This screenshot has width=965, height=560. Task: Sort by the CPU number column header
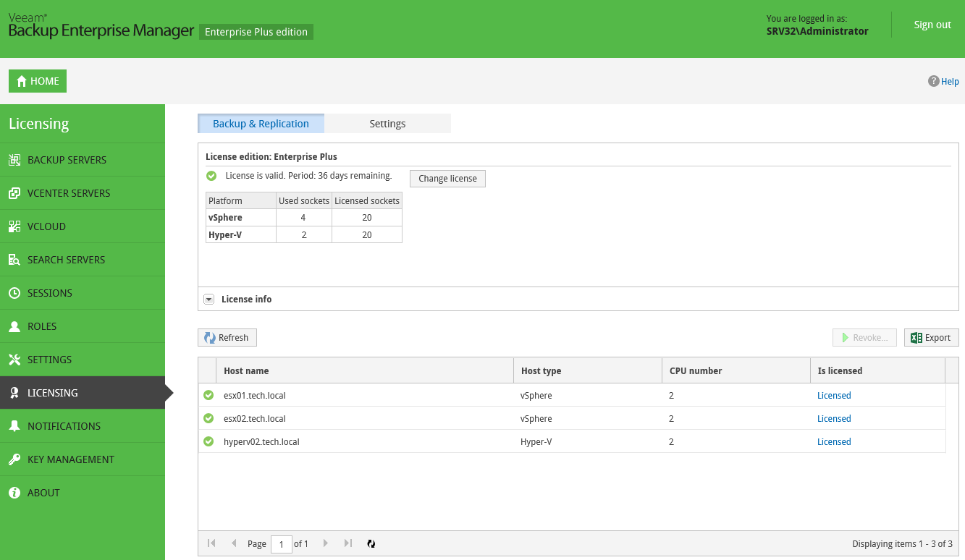pos(736,370)
